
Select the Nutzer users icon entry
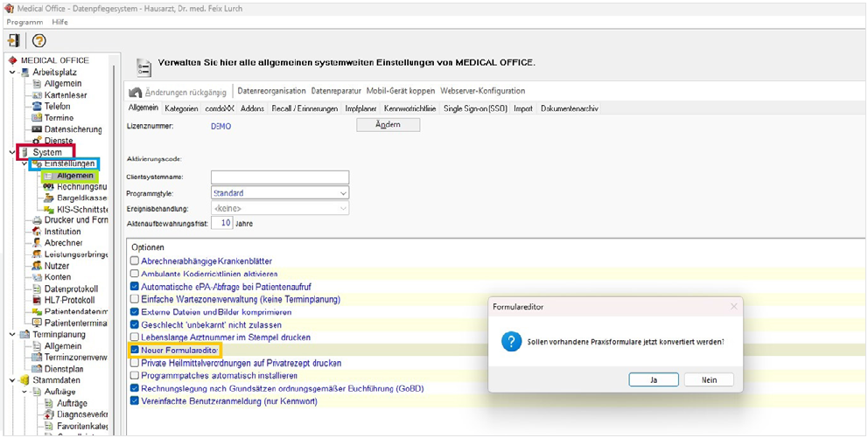pos(37,266)
